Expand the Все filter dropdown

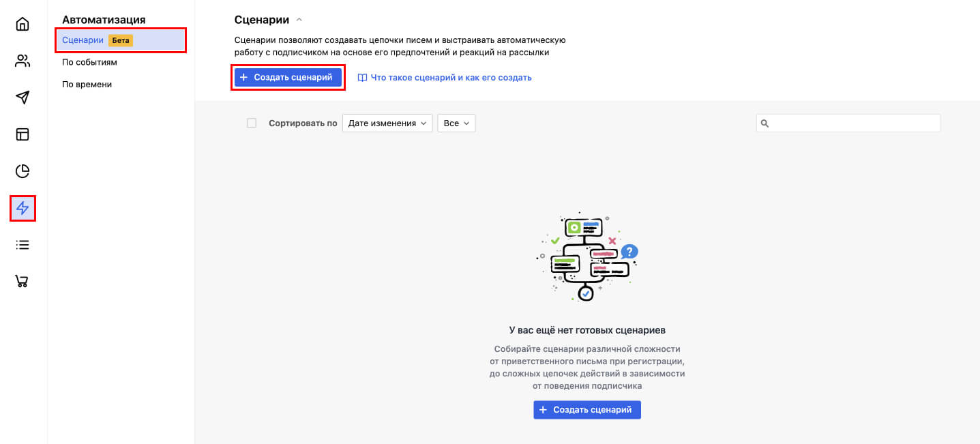coord(456,123)
